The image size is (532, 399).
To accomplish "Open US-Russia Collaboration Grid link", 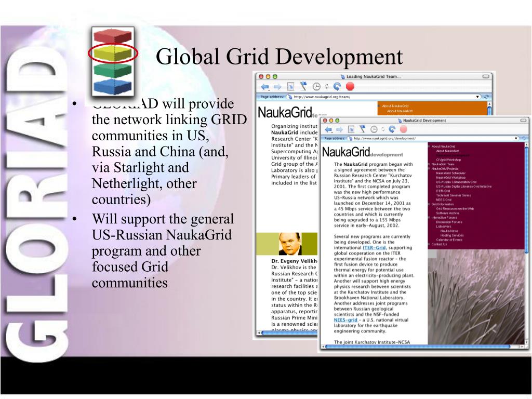I will pyautogui.click(x=456, y=182).
